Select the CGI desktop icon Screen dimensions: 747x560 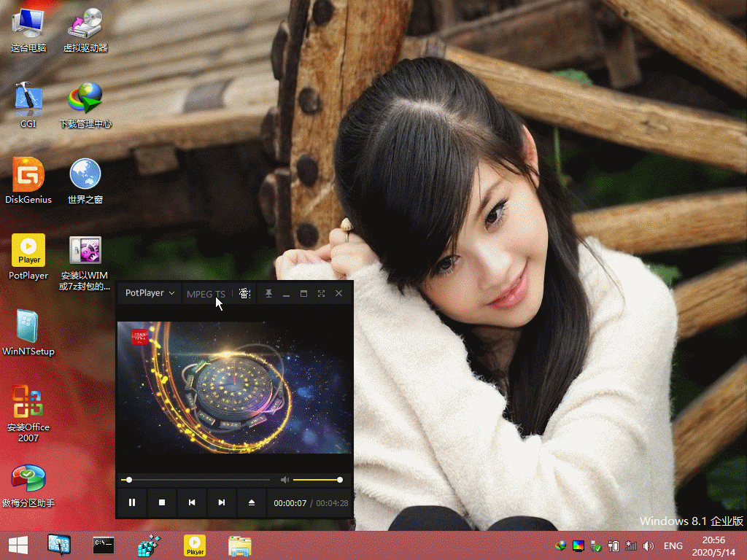[x=28, y=98]
